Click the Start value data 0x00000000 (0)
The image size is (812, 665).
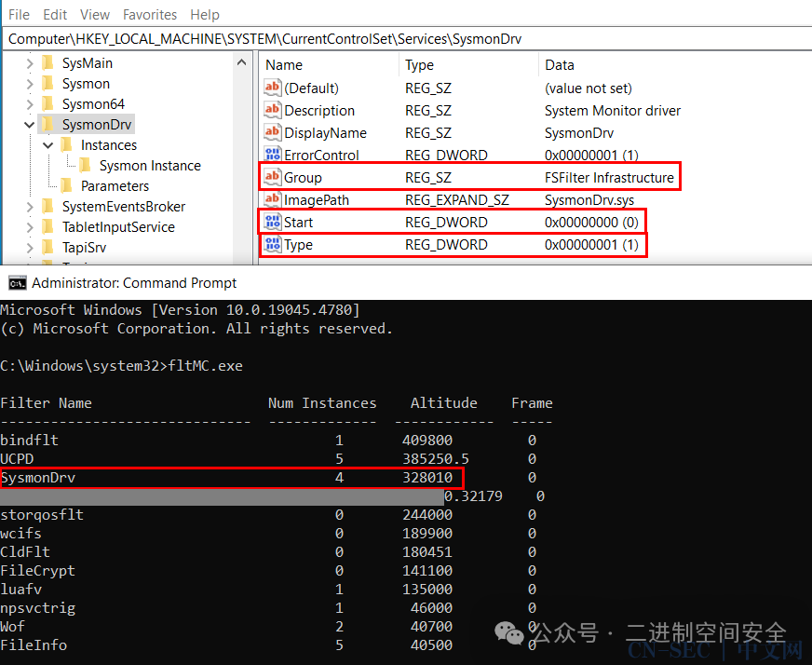point(591,223)
